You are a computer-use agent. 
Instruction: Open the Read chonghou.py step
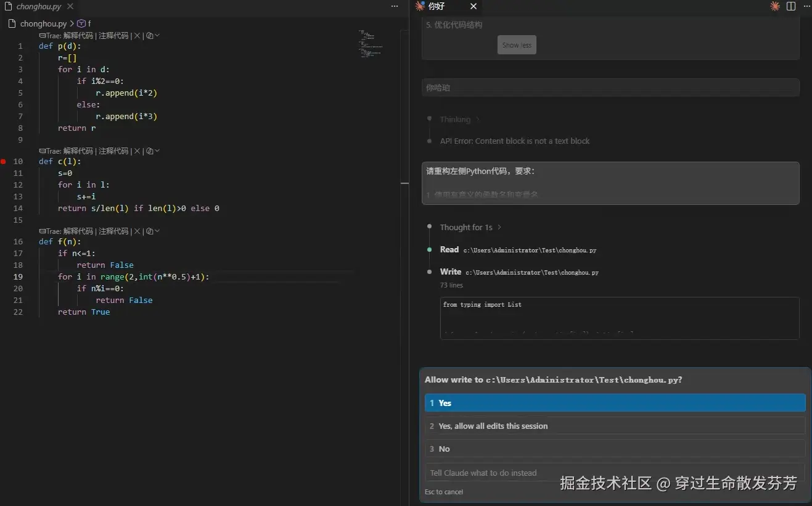(518, 250)
